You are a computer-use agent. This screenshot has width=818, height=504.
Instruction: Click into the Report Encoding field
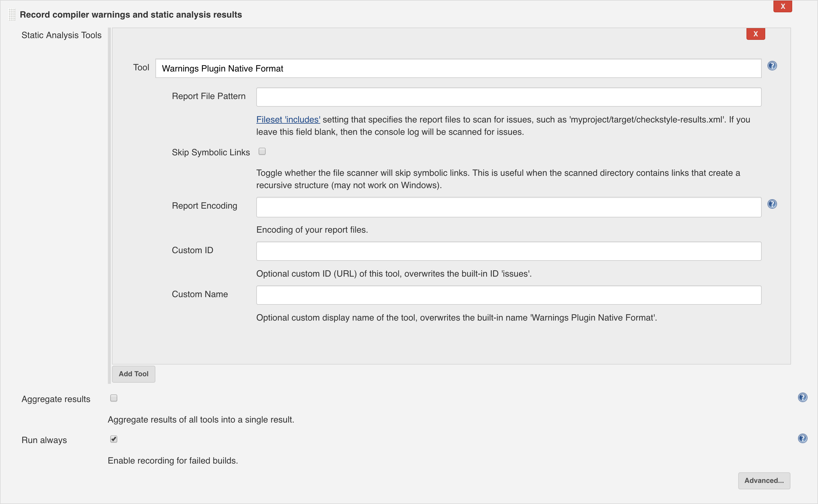pos(509,207)
